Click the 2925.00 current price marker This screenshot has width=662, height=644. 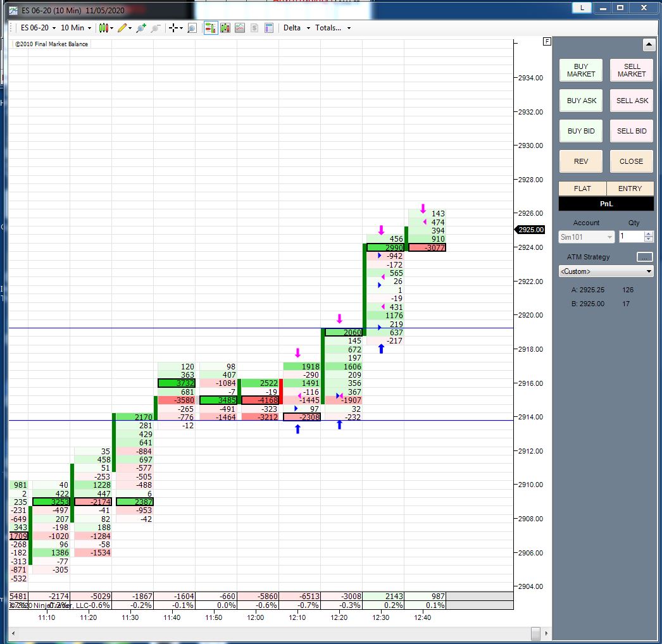(530, 230)
